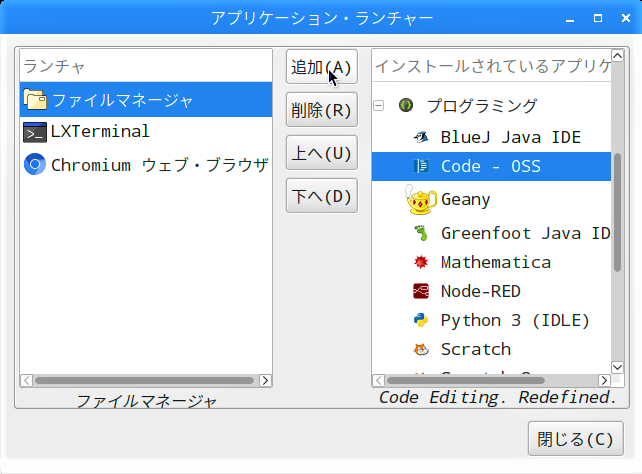642x474 pixels.
Task: Click the red Mathematica star icon
Action: pyautogui.click(x=421, y=262)
